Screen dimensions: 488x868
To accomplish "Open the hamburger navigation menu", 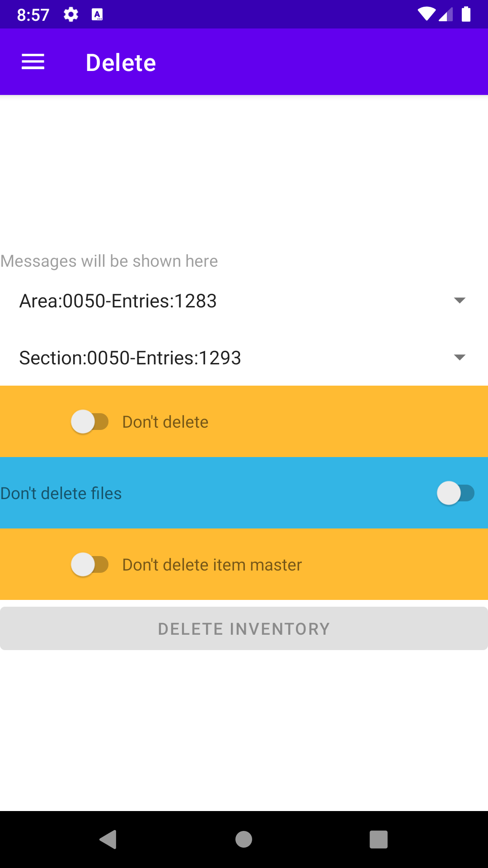I will [33, 62].
